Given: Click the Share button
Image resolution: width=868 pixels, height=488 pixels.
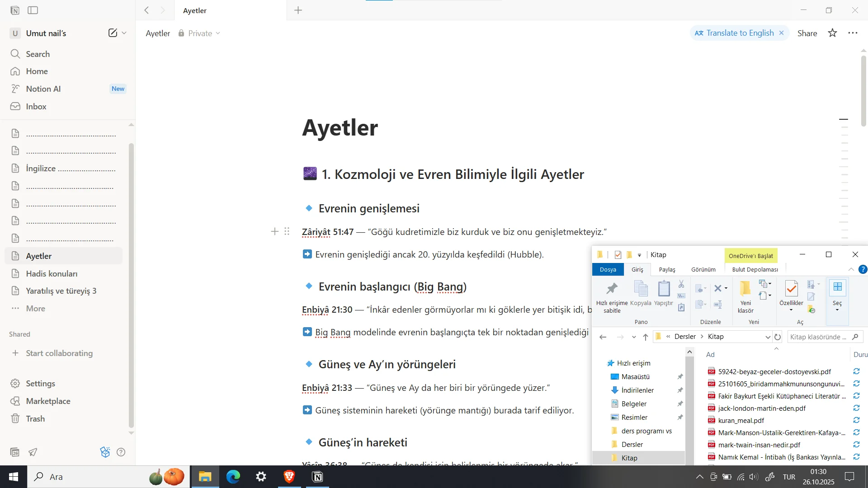Looking at the screenshot, I should click(x=807, y=33).
